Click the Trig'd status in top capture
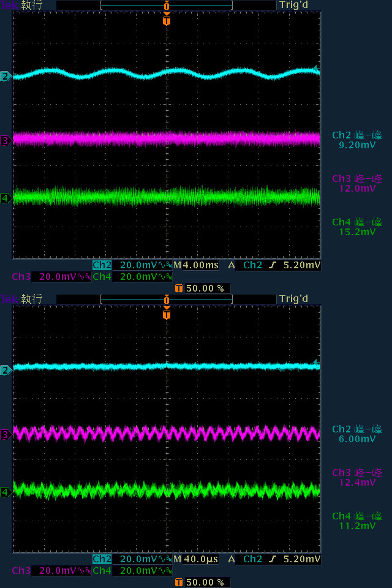 (x=294, y=6)
